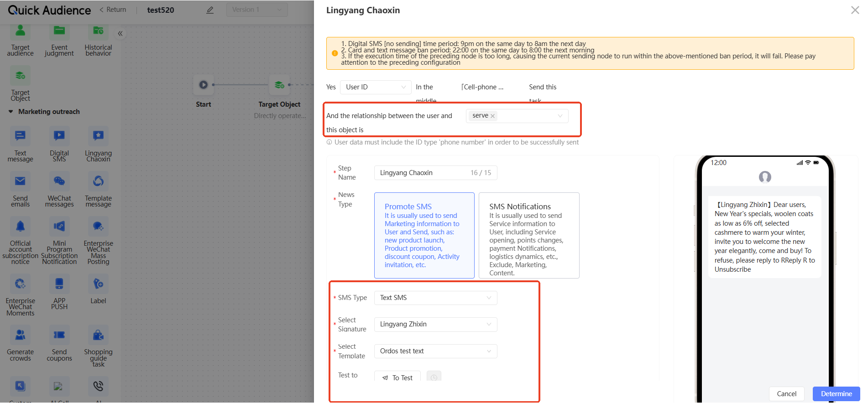
Task: Click the Start node on canvas
Action: (x=204, y=85)
